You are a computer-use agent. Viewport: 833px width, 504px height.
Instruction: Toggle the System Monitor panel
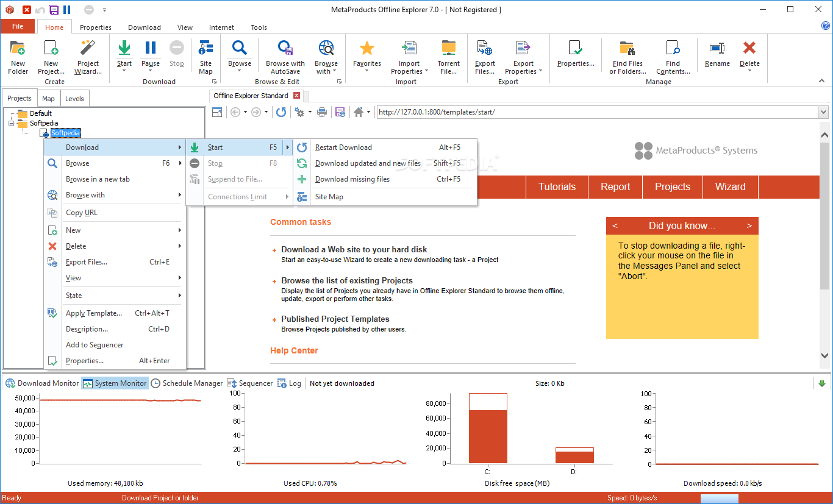click(115, 383)
